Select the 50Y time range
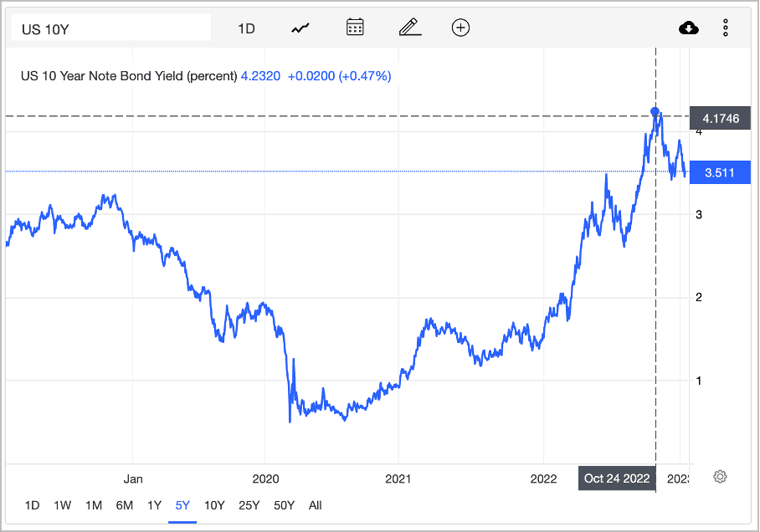This screenshot has width=760, height=532. 284,505
